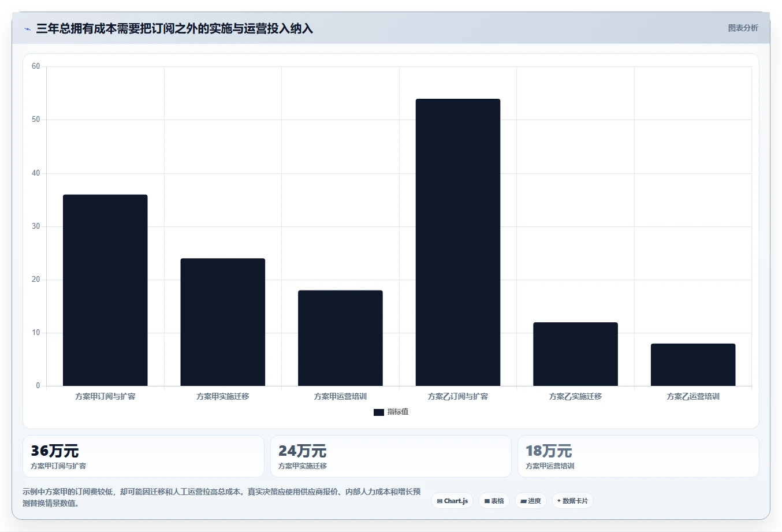Click the y-axis value 10

(x=36, y=333)
